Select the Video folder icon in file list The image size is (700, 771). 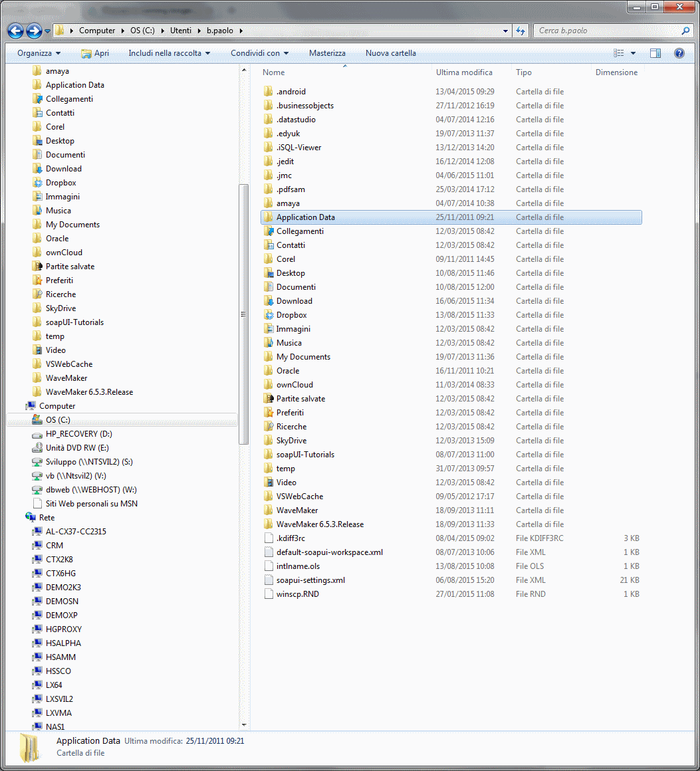pos(269,483)
